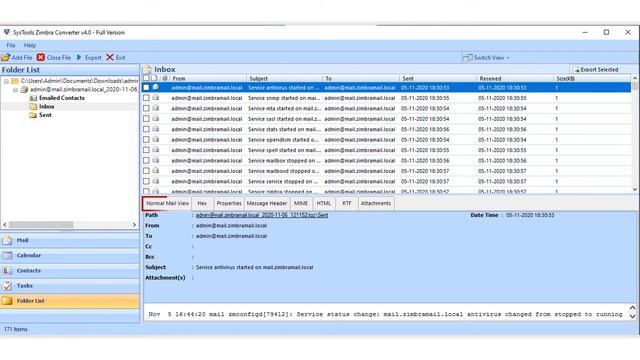Click email list scroll down arrow
640x360 pixels.
coord(635,189)
